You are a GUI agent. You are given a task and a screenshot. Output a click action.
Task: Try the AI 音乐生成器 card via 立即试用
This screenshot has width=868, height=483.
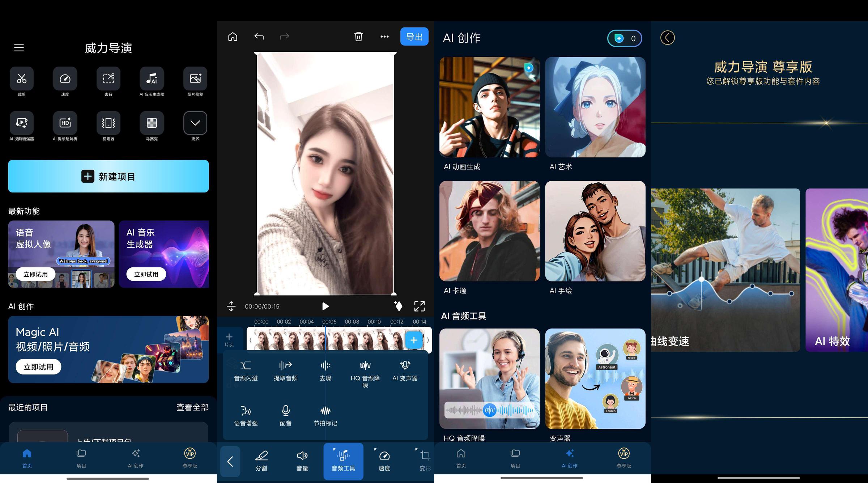pyautogui.click(x=146, y=274)
